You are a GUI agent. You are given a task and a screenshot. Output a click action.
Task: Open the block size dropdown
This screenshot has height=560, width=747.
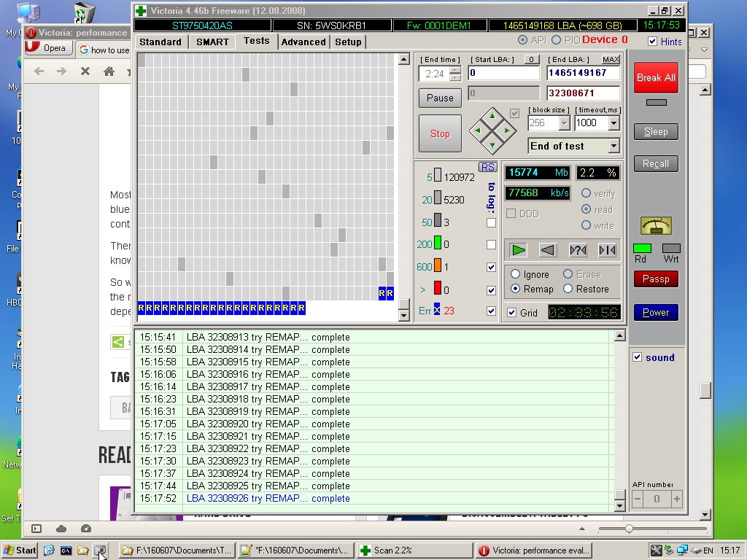(x=564, y=123)
